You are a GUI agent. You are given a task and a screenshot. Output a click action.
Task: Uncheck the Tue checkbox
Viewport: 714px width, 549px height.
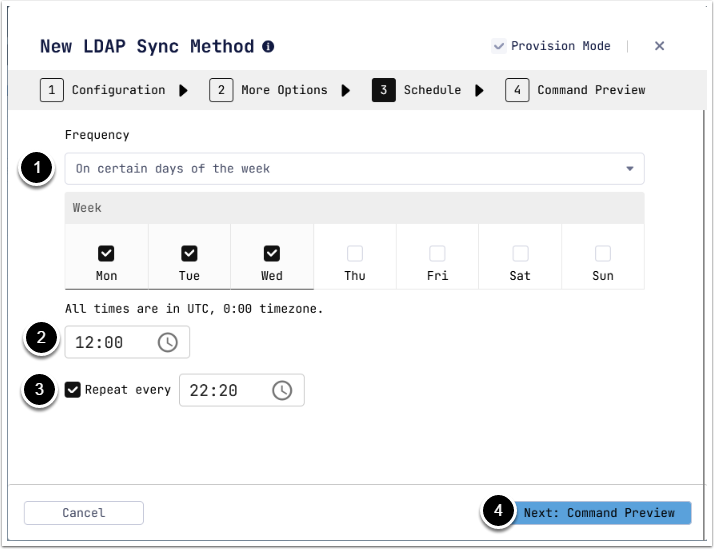(x=189, y=254)
